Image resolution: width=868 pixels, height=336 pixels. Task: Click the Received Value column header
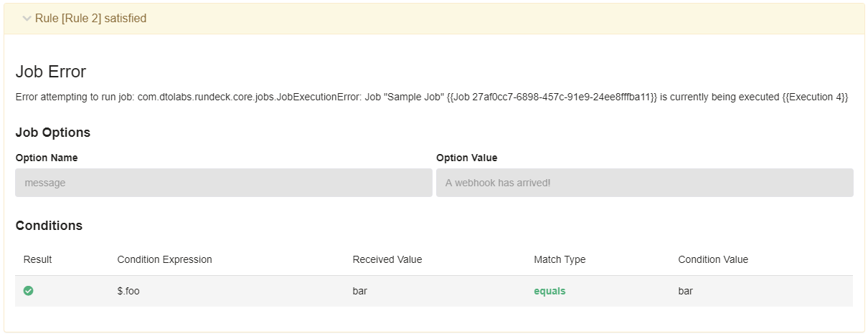pyautogui.click(x=387, y=259)
